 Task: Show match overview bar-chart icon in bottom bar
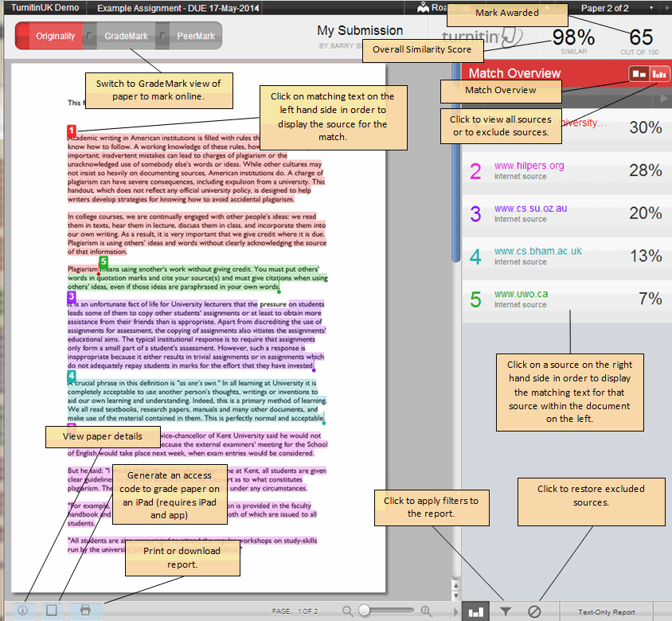click(x=475, y=611)
